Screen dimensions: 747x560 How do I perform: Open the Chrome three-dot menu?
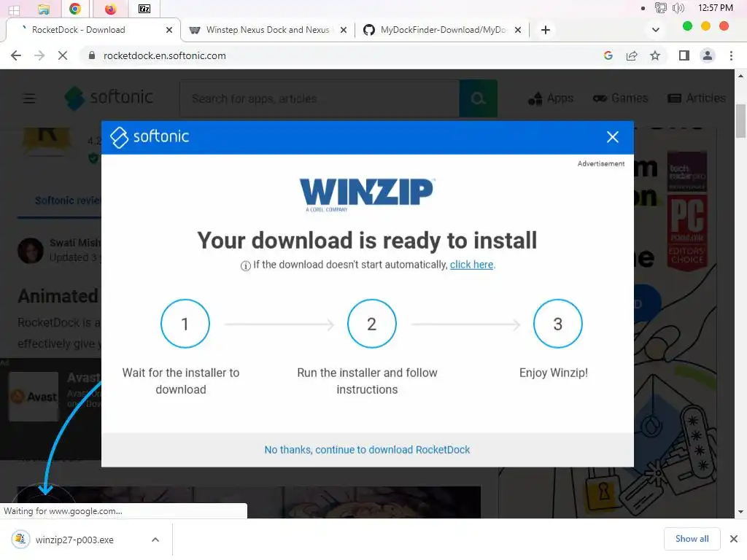(731, 55)
